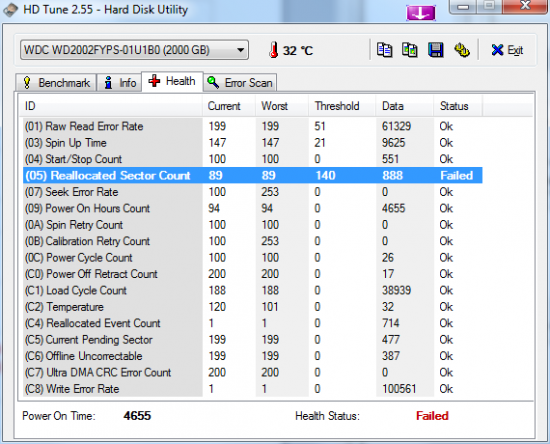
Task: Select the Calibration Retry Count row
Action: tap(253, 241)
